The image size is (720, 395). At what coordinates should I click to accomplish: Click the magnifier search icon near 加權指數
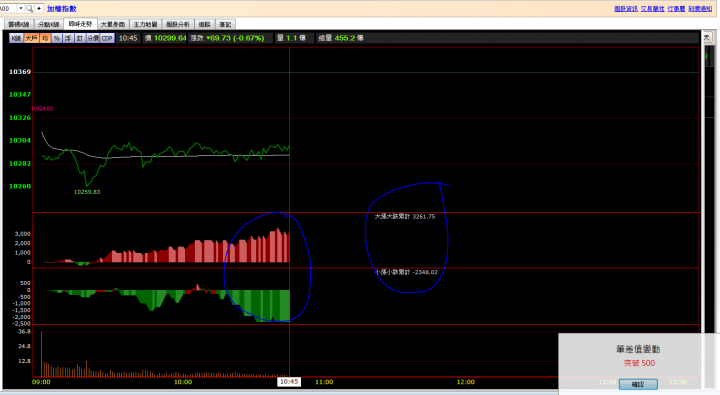[x=29, y=8]
